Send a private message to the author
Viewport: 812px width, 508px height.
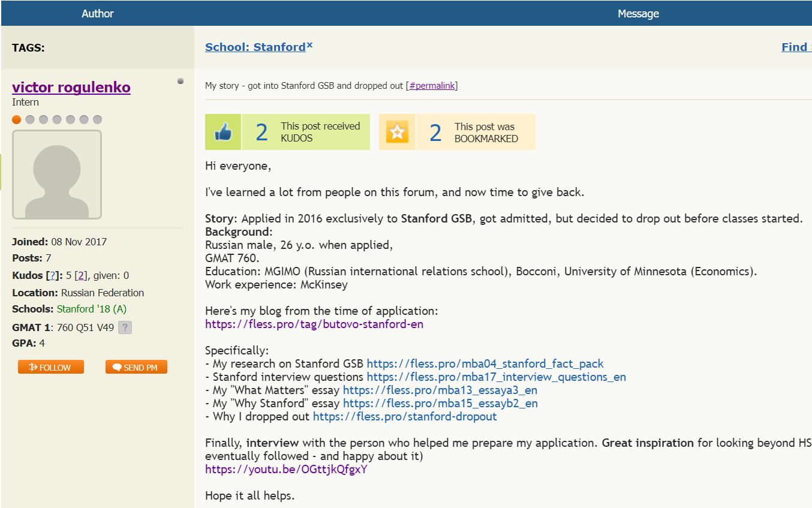pos(136,366)
